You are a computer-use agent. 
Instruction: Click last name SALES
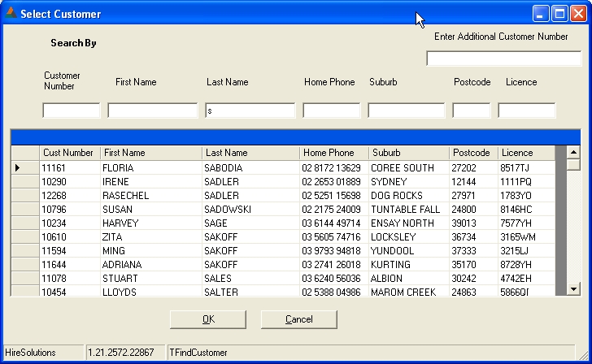[218, 279]
